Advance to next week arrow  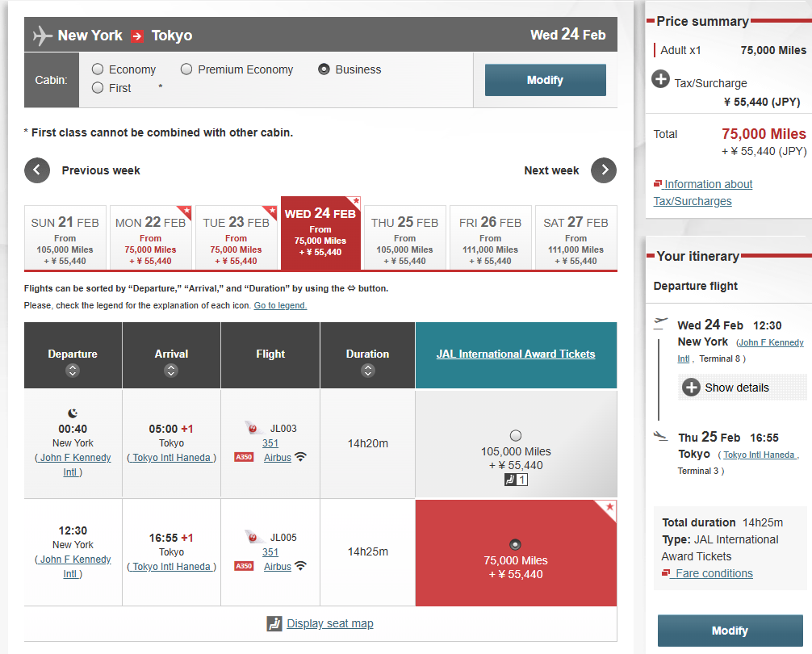(x=604, y=170)
